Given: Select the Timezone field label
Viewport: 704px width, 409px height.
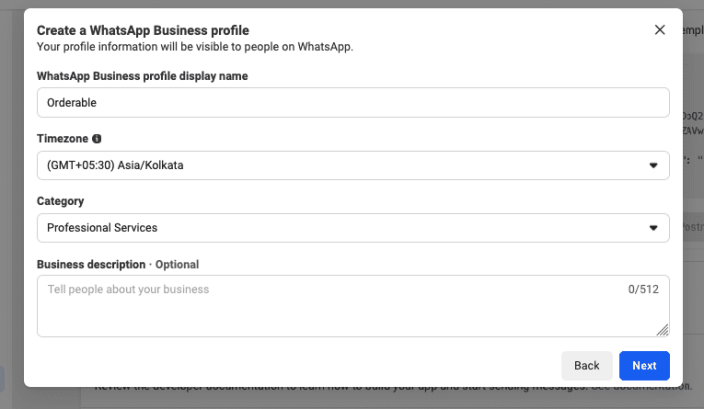Looking at the screenshot, I should coord(62,139).
